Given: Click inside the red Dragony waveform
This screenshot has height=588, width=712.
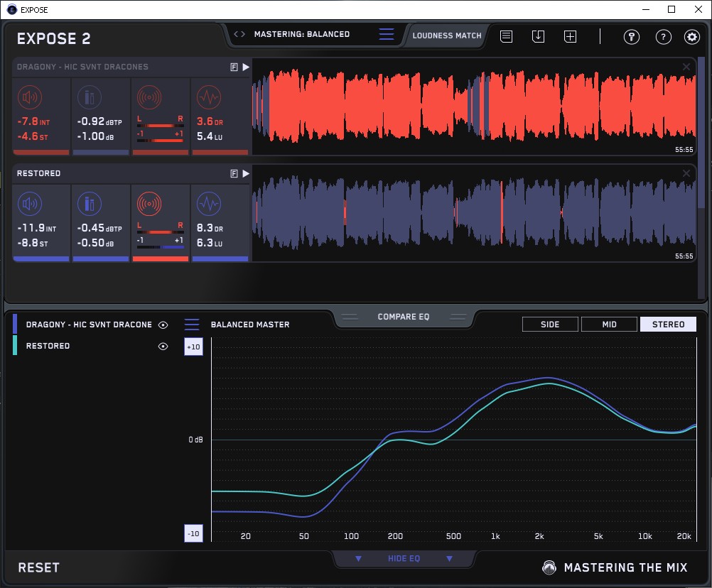Looking at the screenshot, I should (474, 107).
